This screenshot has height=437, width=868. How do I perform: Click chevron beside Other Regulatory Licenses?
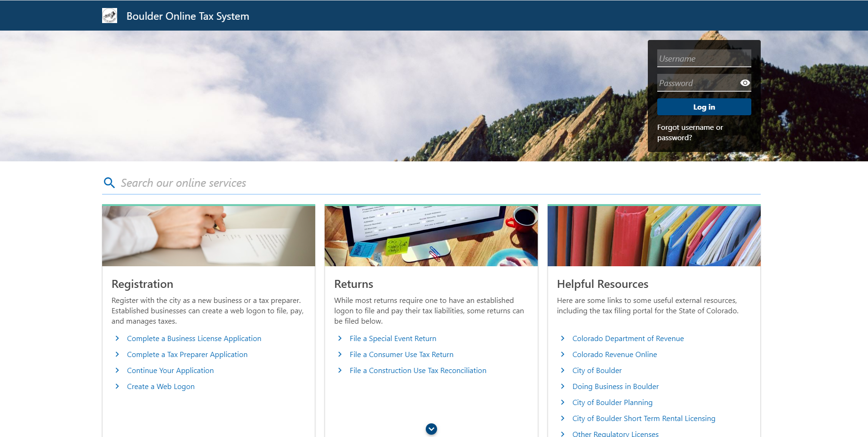(563, 434)
